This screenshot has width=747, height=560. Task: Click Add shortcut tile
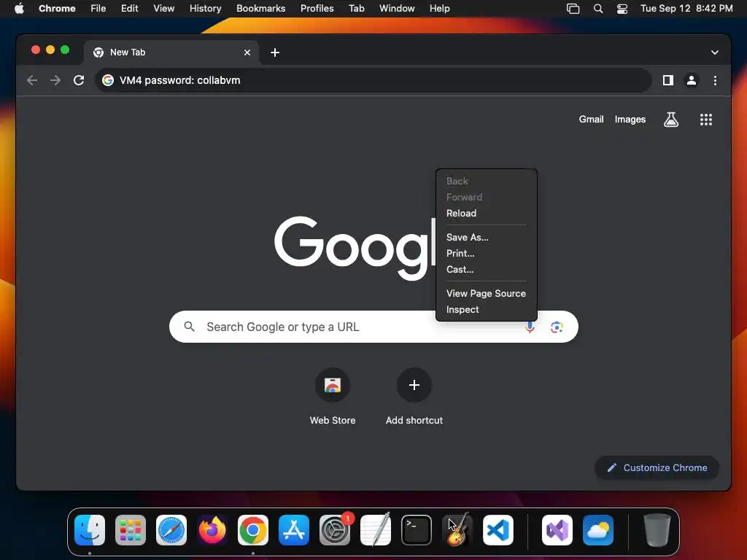414,397
